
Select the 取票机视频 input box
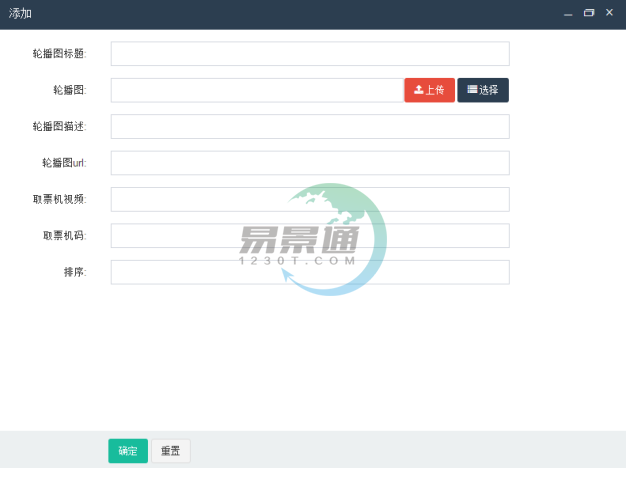point(310,199)
